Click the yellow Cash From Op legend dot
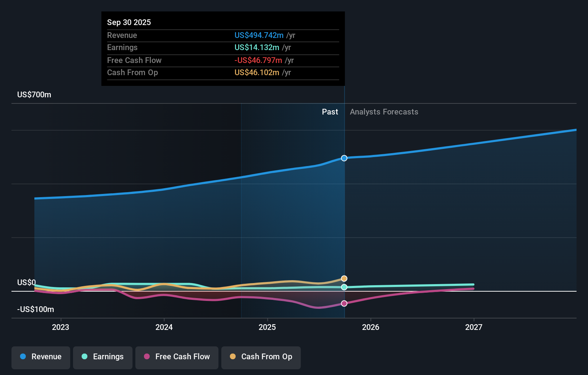Image resolution: width=588 pixels, height=375 pixels. (x=233, y=357)
